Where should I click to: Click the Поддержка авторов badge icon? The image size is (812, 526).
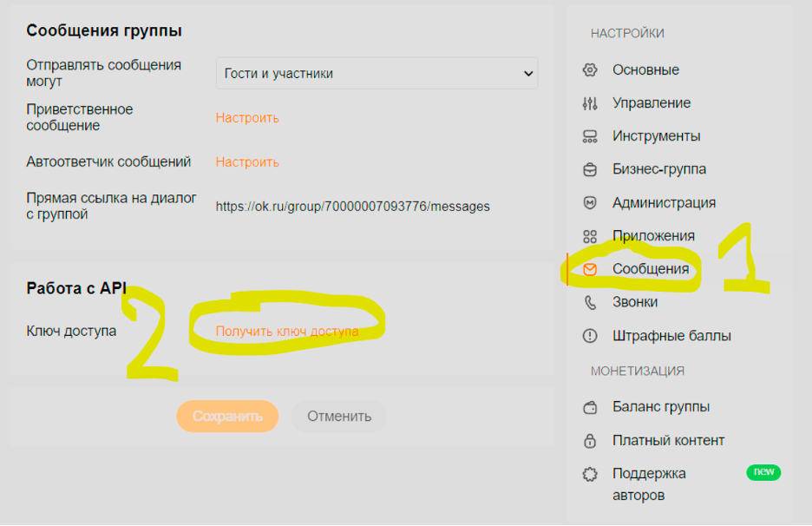click(590, 474)
